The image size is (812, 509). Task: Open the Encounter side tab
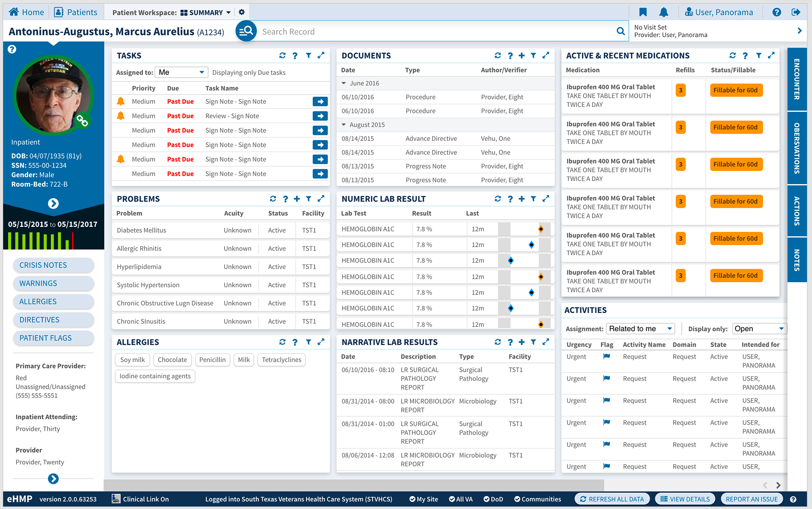(797, 80)
